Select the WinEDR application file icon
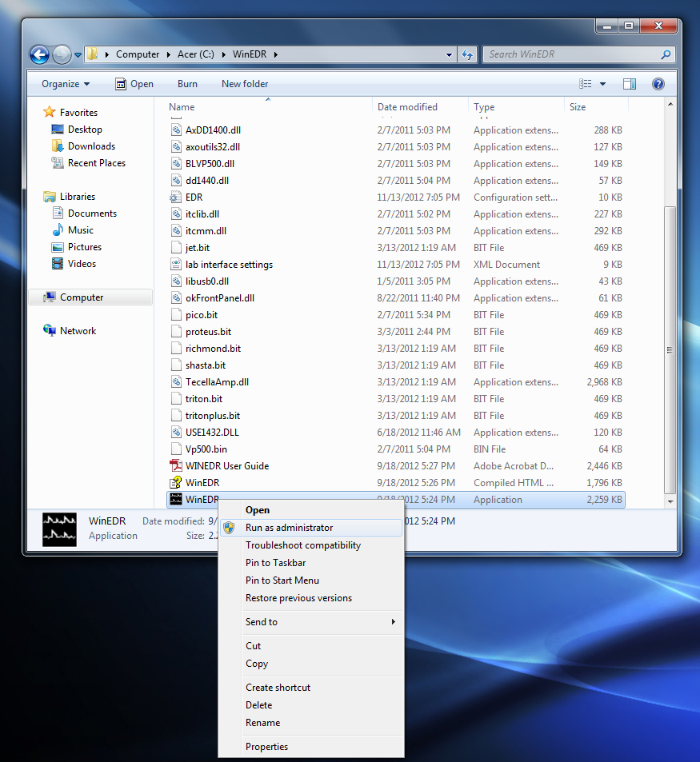Image resolution: width=700 pixels, height=762 pixels. pos(176,499)
